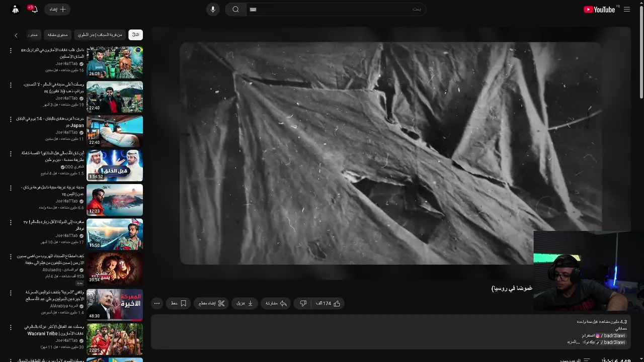Select the 'بدر العلوي' channel filter chip
The height and width of the screenshot is (362, 644).
pyautogui.click(x=101, y=35)
